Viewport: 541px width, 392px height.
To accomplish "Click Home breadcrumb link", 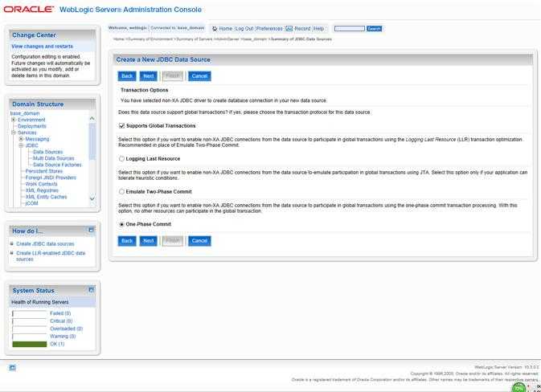I will pyautogui.click(x=119, y=39).
